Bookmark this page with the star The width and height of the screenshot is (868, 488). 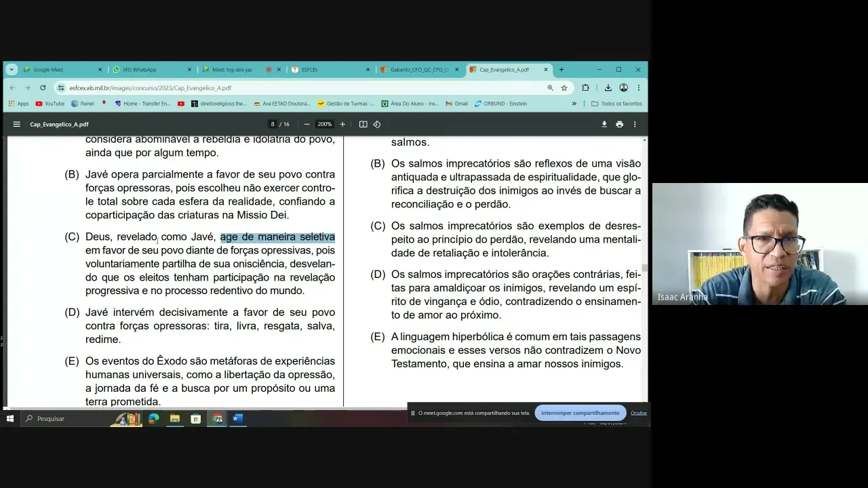[564, 87]
